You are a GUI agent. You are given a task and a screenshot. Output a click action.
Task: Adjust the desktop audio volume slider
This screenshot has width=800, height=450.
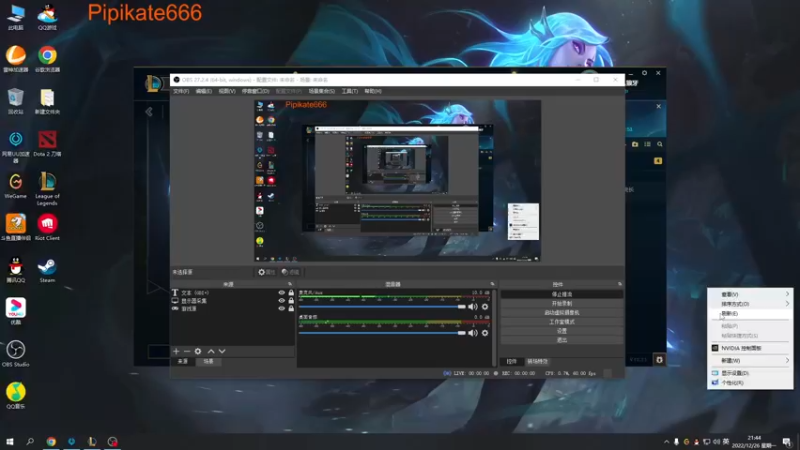pyautogui.click(x=382, y=333)
